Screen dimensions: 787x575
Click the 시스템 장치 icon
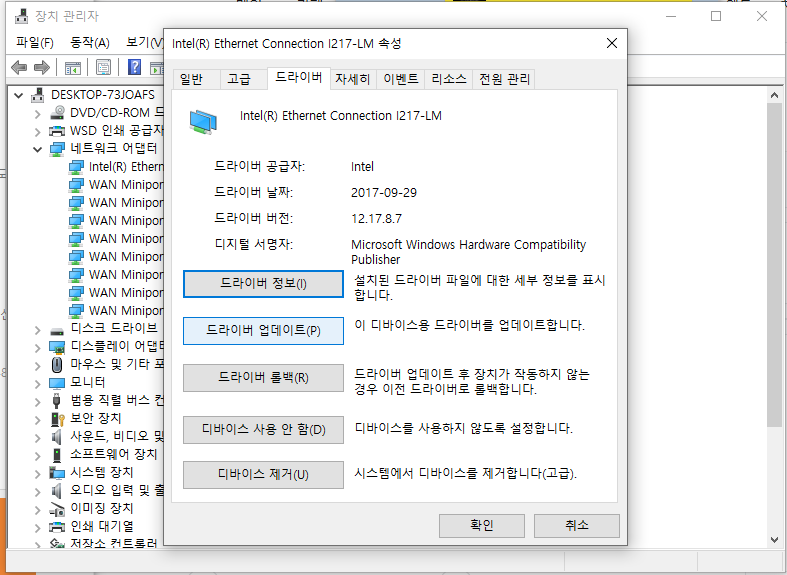[x=57, y=473]
